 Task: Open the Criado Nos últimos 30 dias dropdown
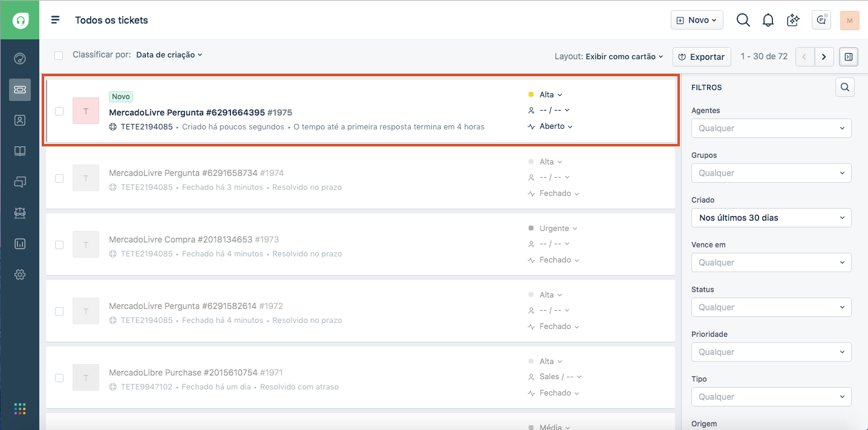[771, 218]
